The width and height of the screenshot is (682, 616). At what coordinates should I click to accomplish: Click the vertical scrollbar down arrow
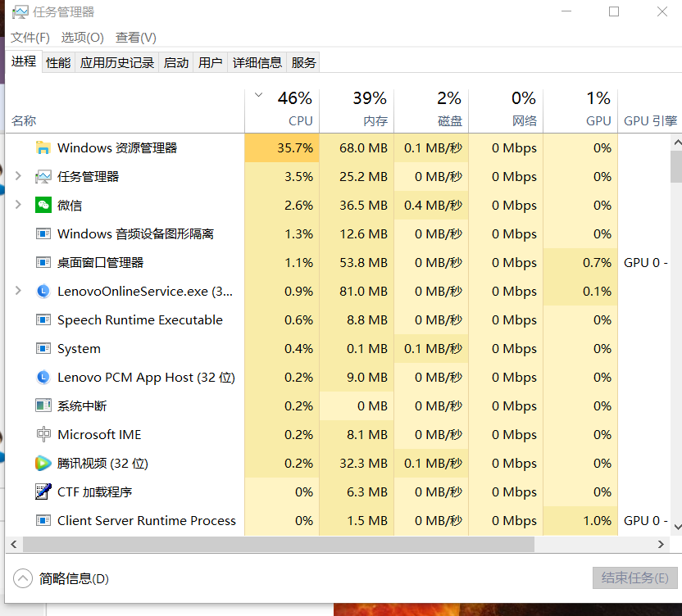coord(677,527)
